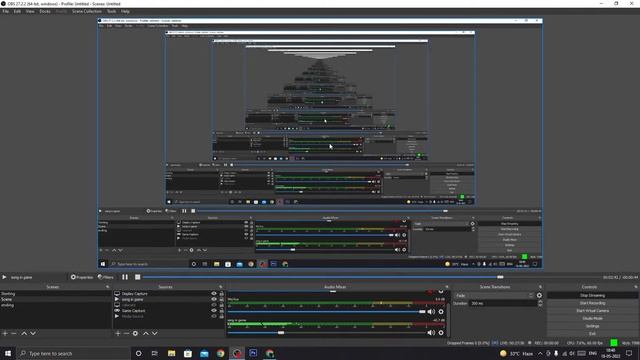
Task: Open the Tools menu
Action: [111, 11]
